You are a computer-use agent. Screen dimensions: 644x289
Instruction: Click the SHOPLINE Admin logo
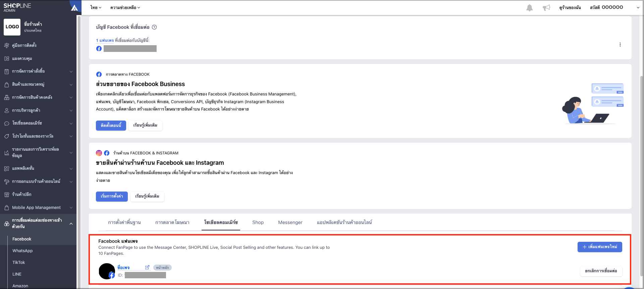17,7
